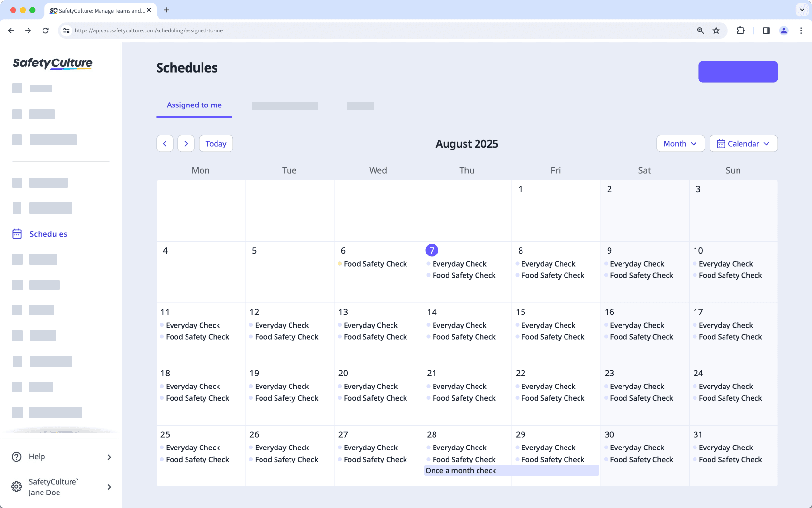Open the Month view dropdown
The image size is (812, 508).
(x=680, y=143)
